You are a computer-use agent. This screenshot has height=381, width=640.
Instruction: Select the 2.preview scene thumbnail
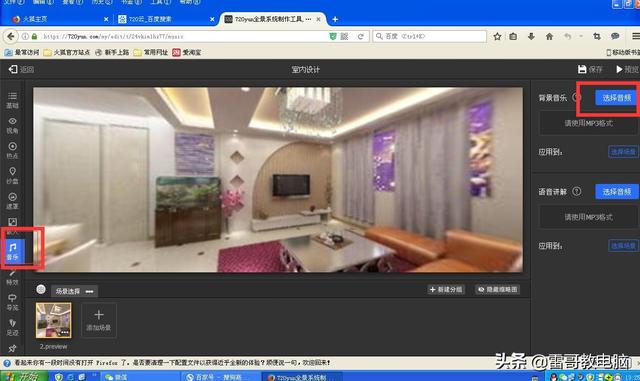click(x=53, y=321)
